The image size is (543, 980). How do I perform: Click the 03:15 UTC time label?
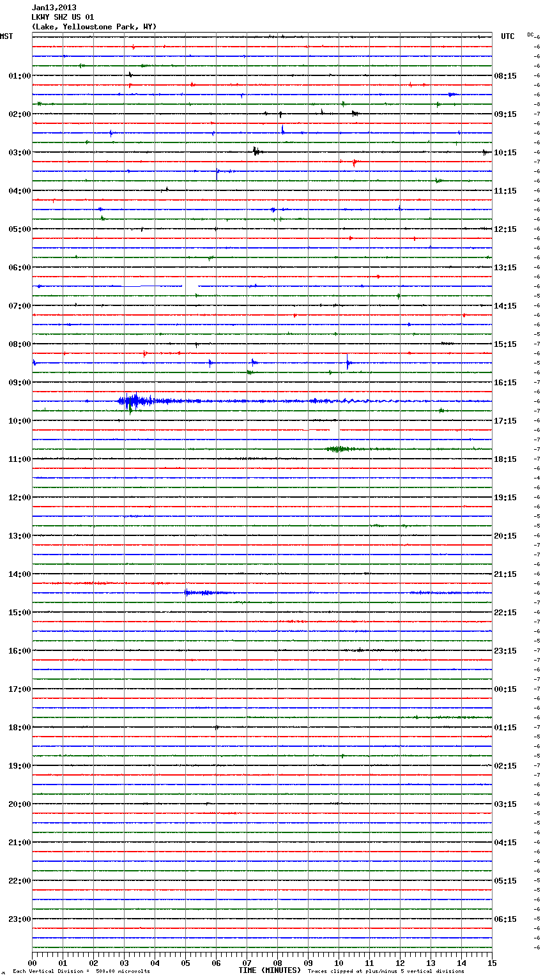(505, 804)
